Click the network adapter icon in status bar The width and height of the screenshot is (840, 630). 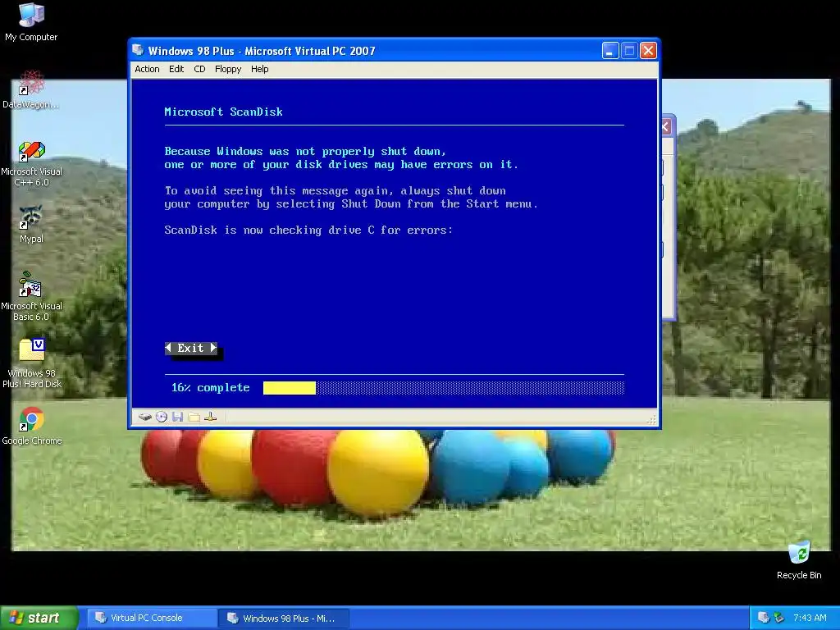pyautogui.click(x=211, y=417)
